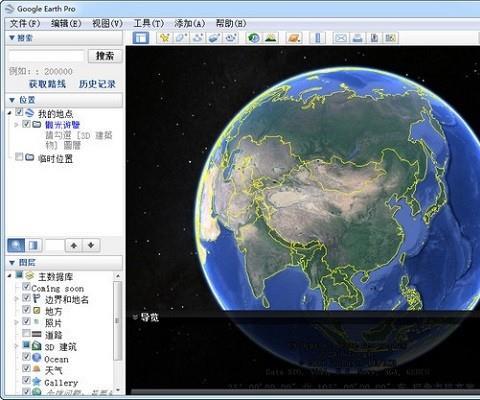Toggle the Gallery layer checkbox
This screenshot has width=480, height=400.
click(x=26, y=380)
